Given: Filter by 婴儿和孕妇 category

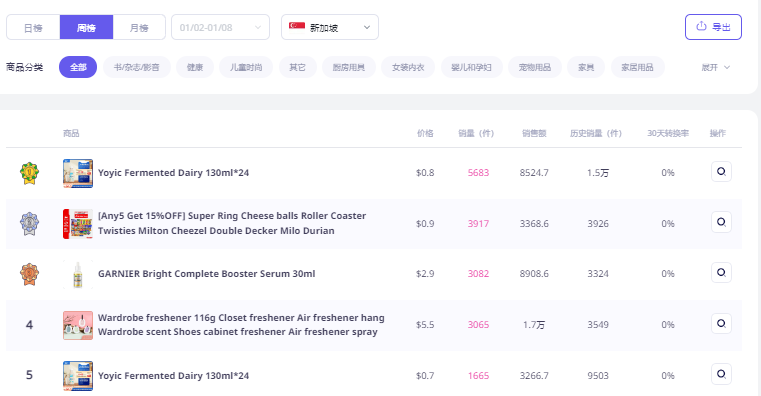Looking at the screenshot, I should click(471, 67).
